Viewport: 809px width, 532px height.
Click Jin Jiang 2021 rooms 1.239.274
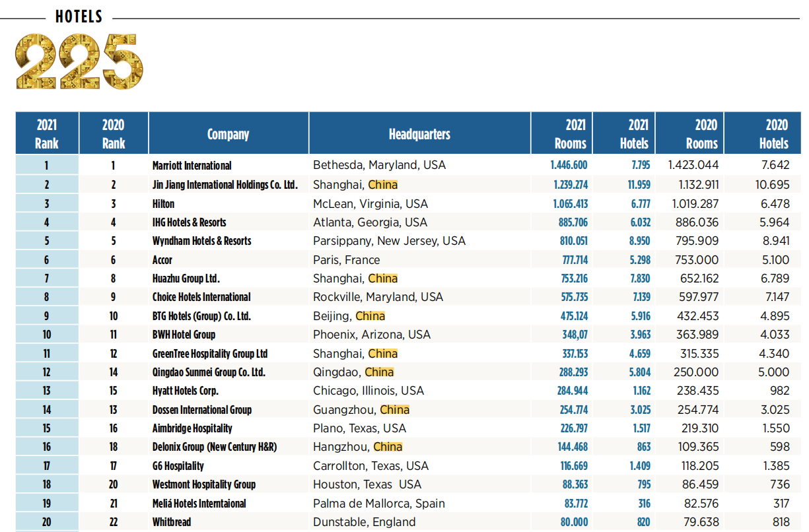pyautogui.click(x=571, y=185)
